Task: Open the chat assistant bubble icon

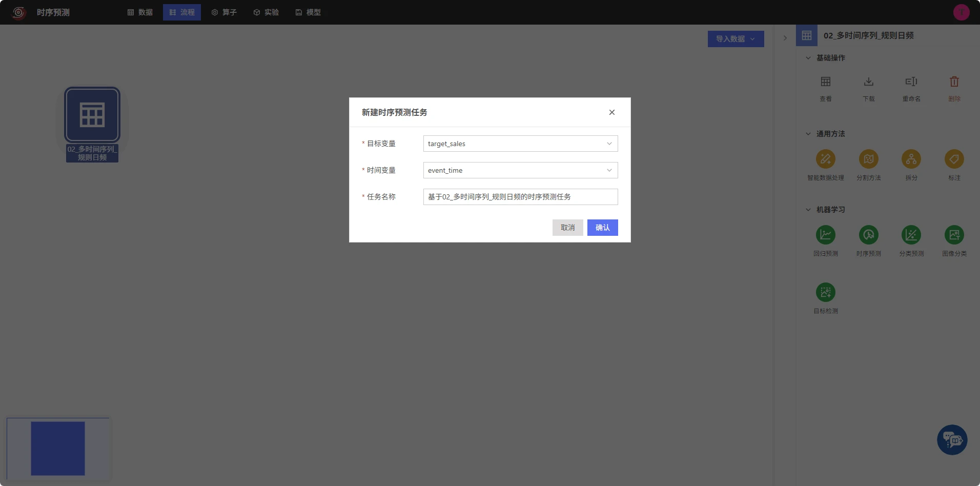Action: click(952, 439)
